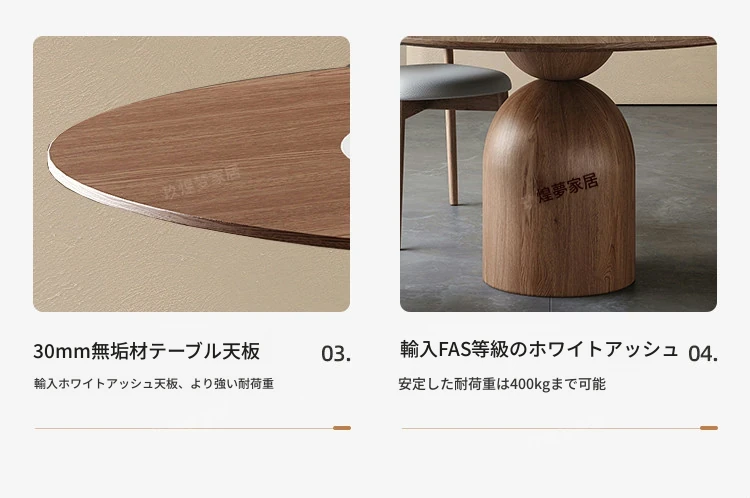Click the rounded wooden joint under the tabletop

(x=559, y=65)
